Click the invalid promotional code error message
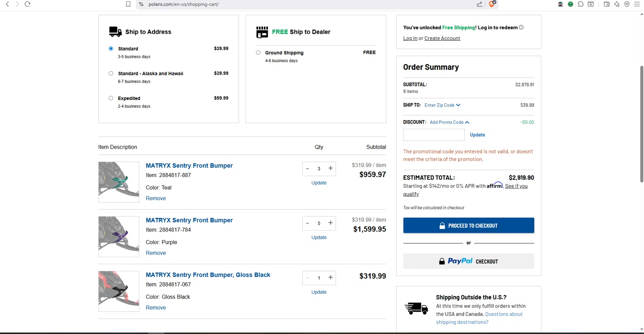644x334 pixels. pos(468,155)
